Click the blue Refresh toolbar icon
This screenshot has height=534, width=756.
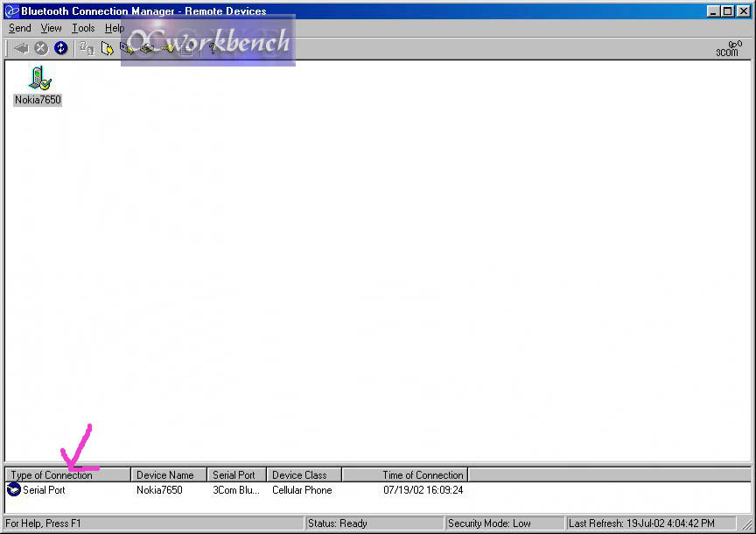point(60,48)
